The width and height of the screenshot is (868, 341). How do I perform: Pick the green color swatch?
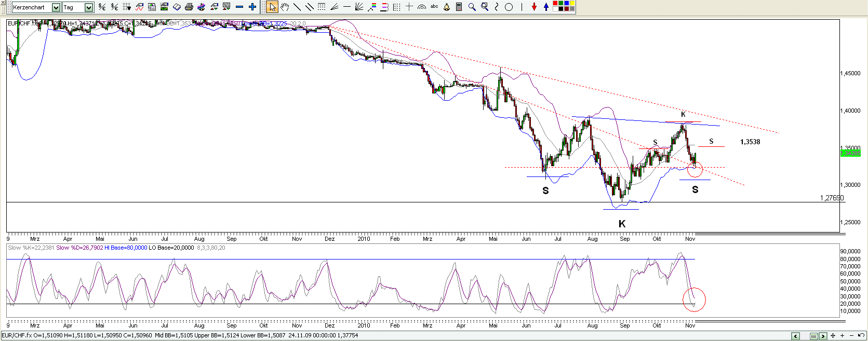tap(561, 3)
